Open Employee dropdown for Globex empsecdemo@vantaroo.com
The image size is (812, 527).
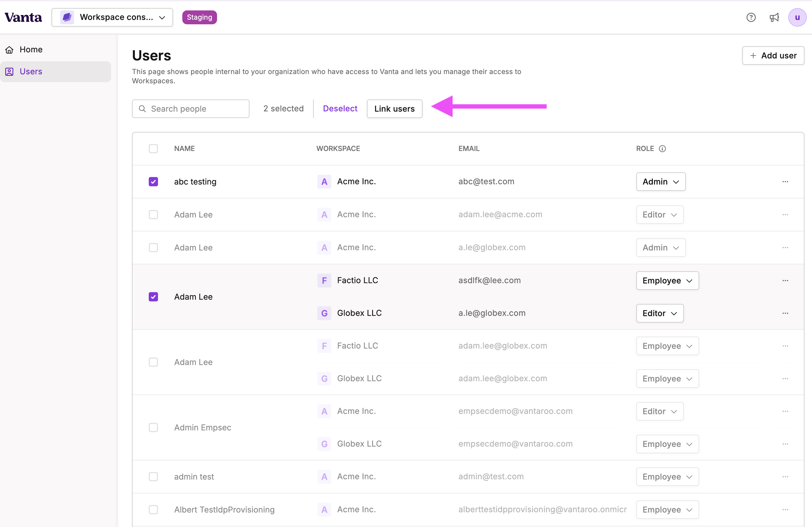coord(667,444)
